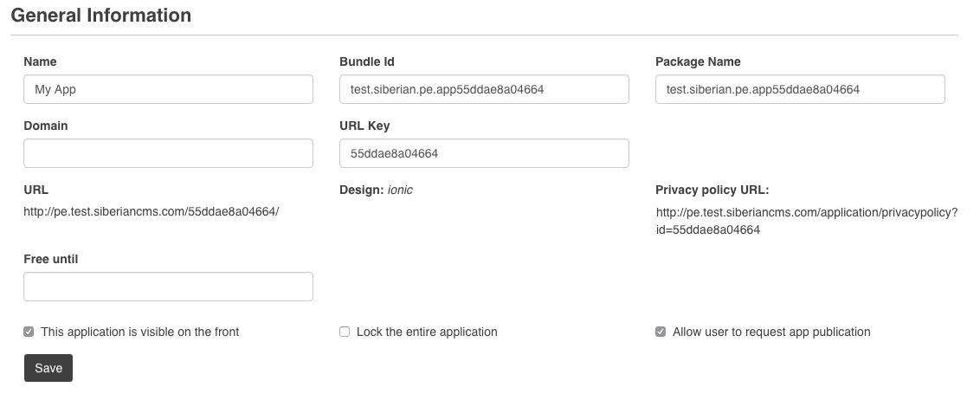Click the 'Free until' label
The width and height of the screenshot is (980, 400).
click(51, 259)
